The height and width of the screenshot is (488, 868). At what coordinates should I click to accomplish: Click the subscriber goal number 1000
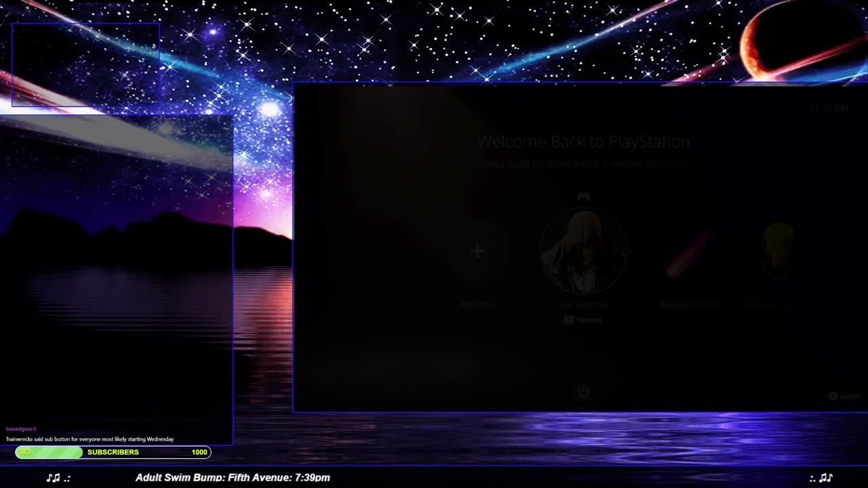coord(199,452)
